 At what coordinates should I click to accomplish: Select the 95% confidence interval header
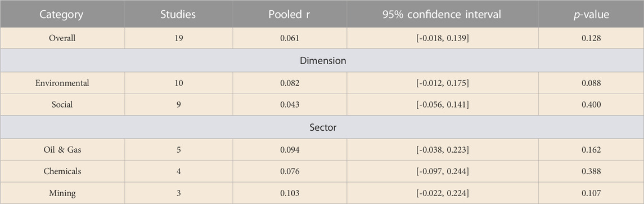[442, 15]
